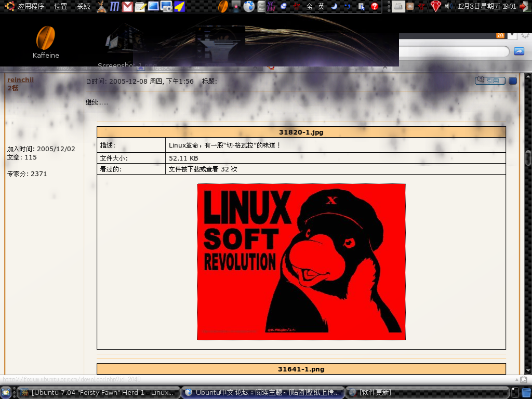532x399 pixels.
Task: Switch to Ubuntu 7.04 Feisty Fawn Herd 1 taskbar window
Action: point(98,393)
